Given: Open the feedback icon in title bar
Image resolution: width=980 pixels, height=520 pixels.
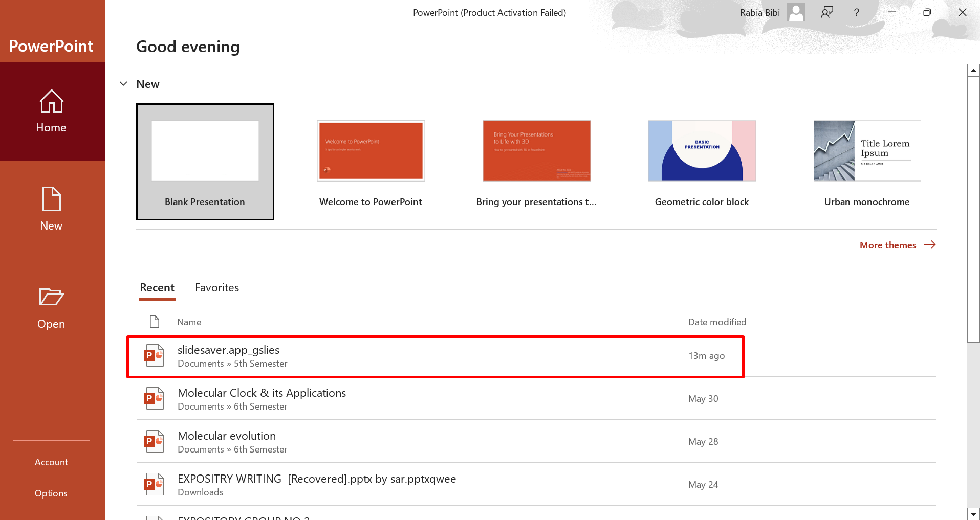Looking at the screenshot, I should tap(827, 12).
